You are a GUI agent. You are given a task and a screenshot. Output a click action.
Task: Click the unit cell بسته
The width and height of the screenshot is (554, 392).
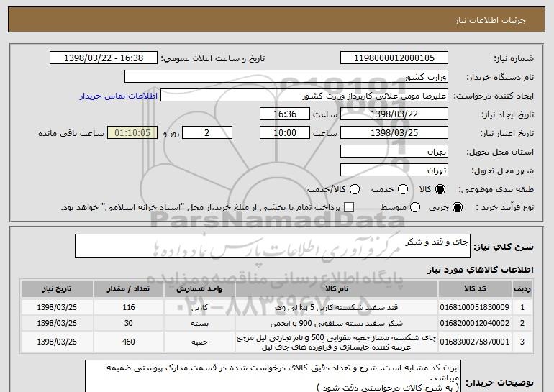[x=199, y=323]
